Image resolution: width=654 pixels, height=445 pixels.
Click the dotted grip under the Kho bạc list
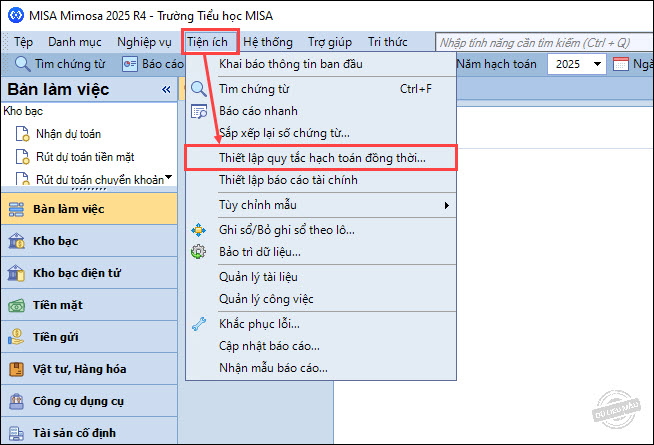point(89,189)
